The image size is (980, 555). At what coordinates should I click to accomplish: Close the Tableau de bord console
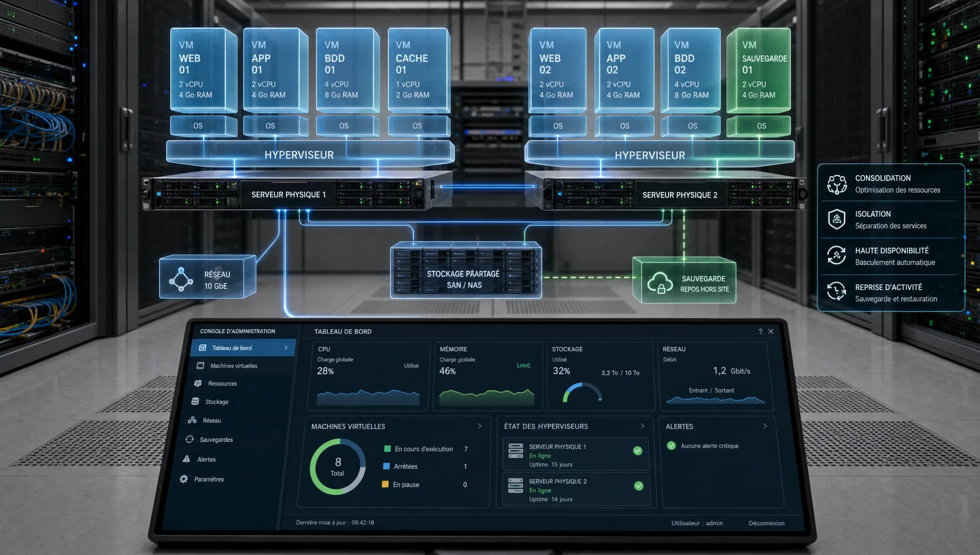[x=771, y=332]
